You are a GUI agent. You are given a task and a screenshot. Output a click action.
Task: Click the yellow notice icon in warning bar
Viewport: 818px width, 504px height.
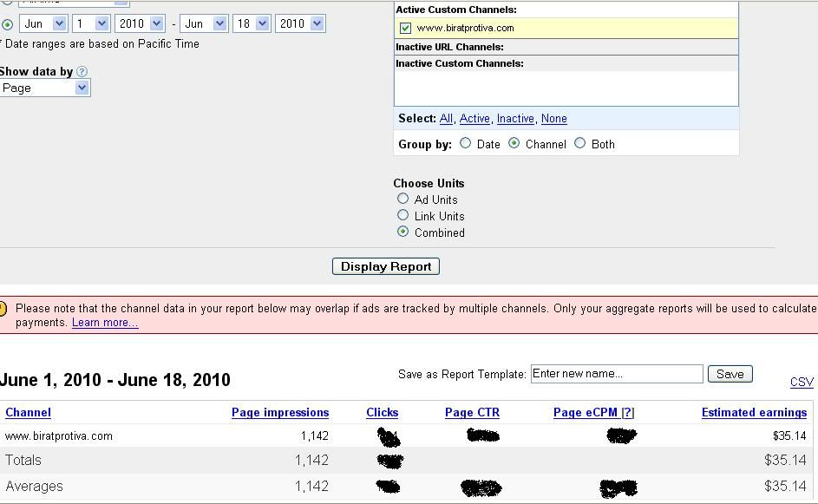[x=3, y=309]
